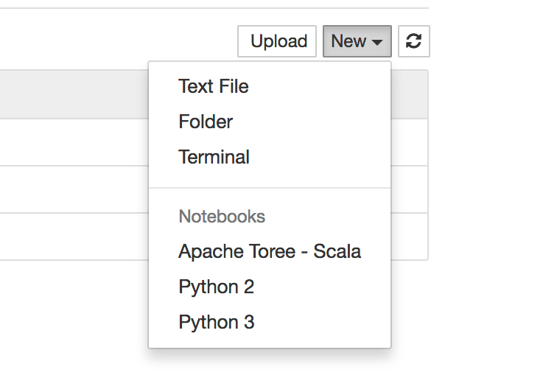This screenshot has width=557, height=392.
Task: Click the Upload button
Action: [277, 41]
